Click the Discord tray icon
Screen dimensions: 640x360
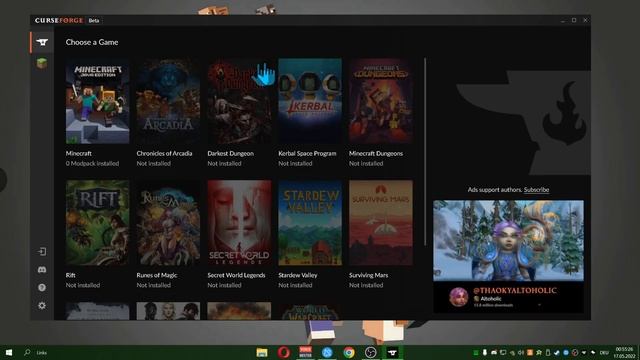coord(494,352)
